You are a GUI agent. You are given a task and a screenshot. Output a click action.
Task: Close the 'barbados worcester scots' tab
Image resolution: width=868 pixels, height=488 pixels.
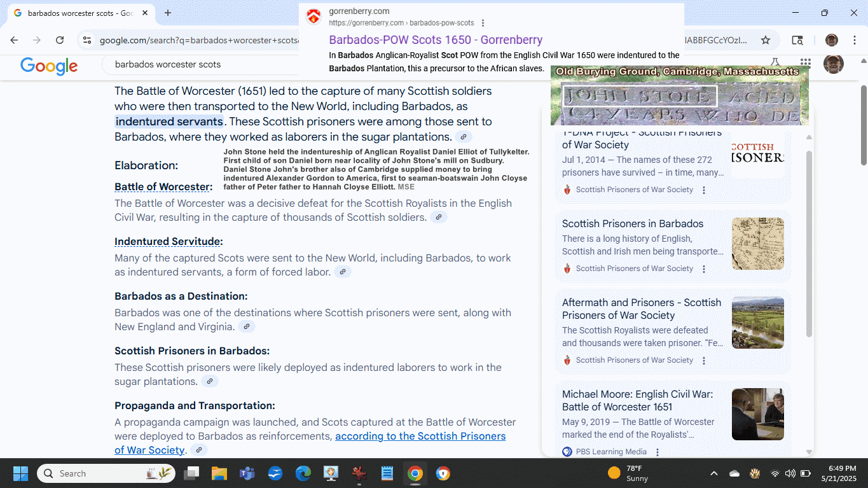coord(145,13)
